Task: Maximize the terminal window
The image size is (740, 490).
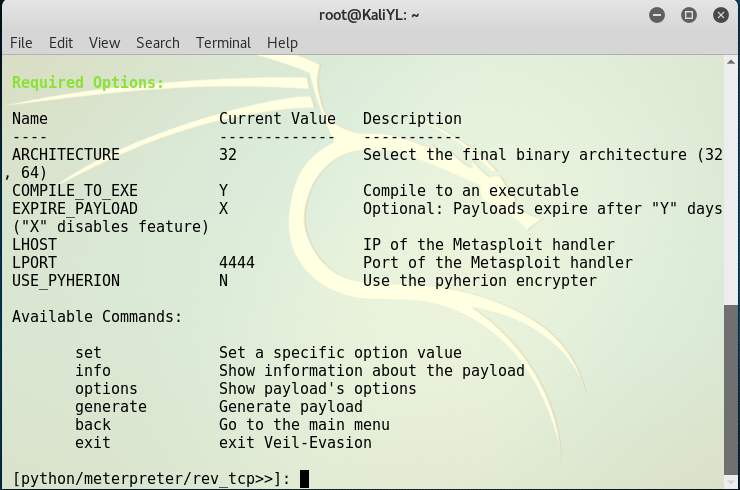Action: [689, 16]
